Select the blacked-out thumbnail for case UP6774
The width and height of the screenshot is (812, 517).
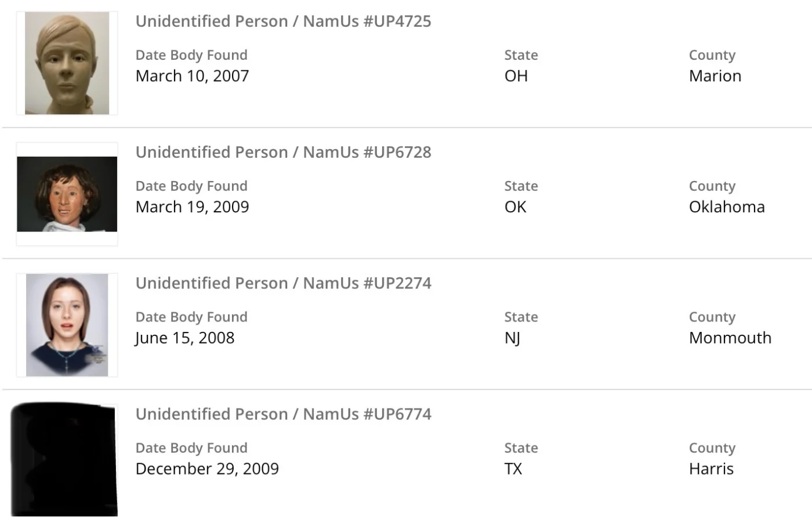[64, 458]
